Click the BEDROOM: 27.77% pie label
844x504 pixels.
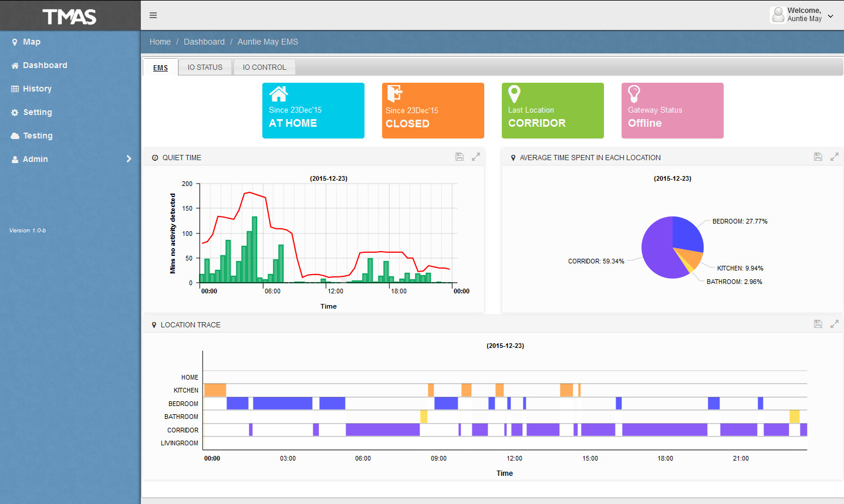point(740,221)
